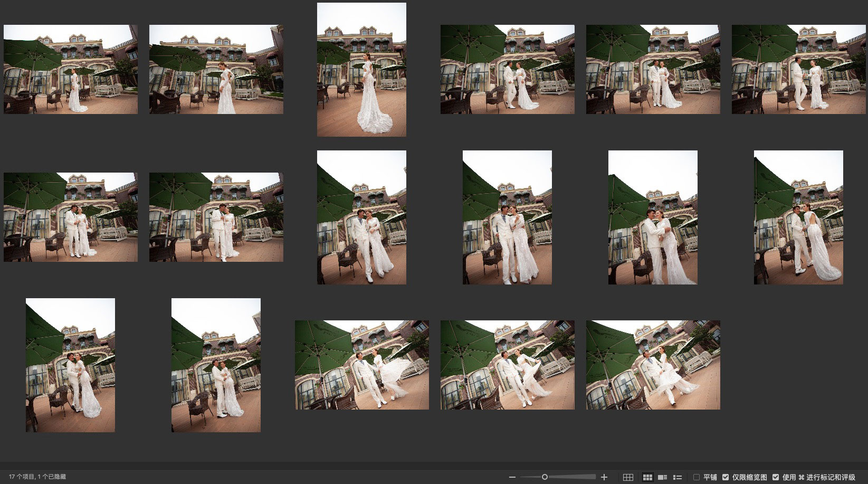Uncheck the 仅限缩览图 checkbox
Screen dimensions: 868x484
pos(726,477)
